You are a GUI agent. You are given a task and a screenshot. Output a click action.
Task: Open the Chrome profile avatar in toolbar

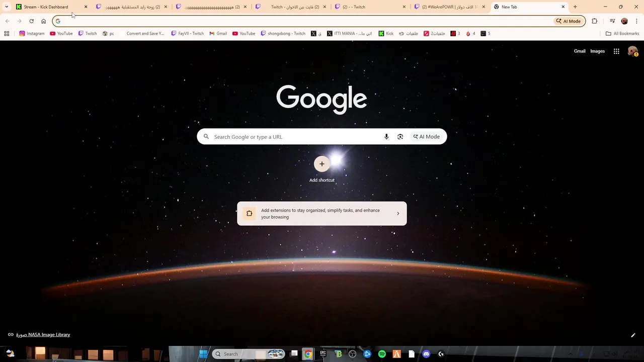coord(624,21)
